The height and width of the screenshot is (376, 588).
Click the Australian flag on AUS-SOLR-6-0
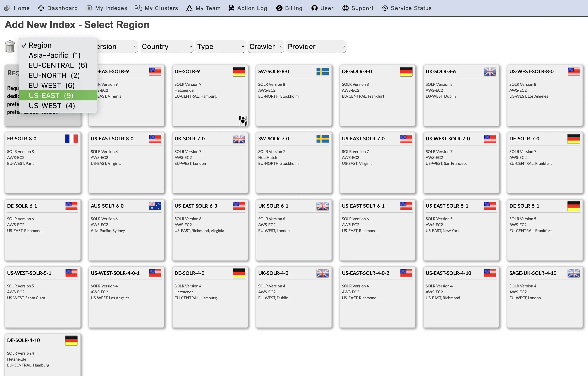[x=155, y=206]
